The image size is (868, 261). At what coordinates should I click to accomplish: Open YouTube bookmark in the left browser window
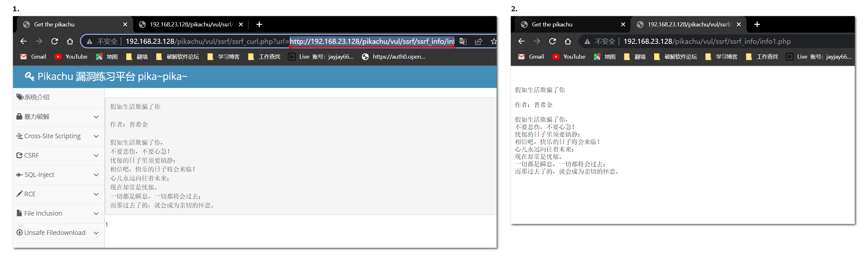[71, 57]
